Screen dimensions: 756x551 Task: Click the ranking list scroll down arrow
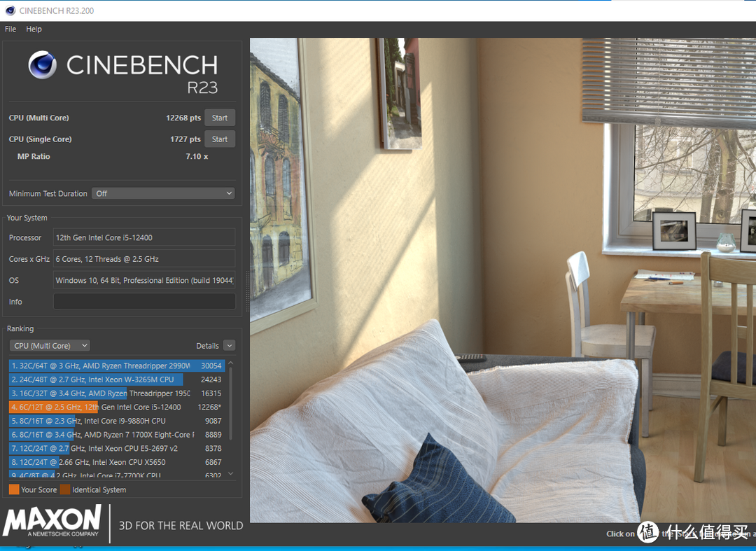[230, 474]
